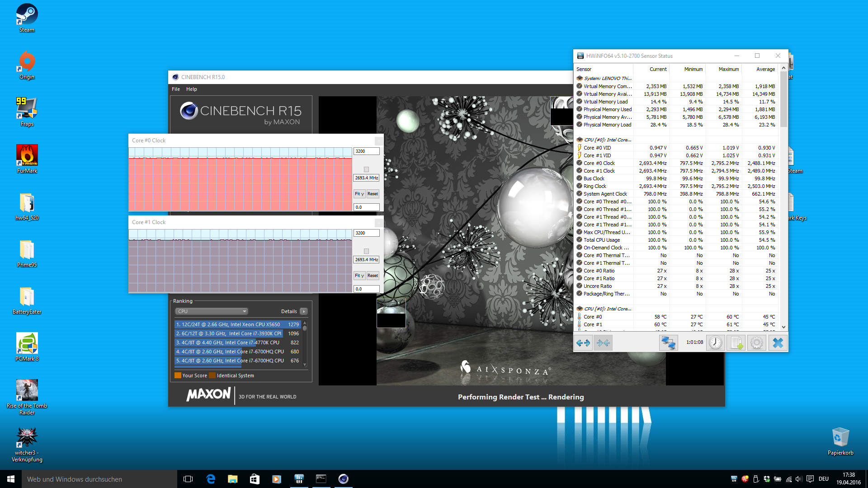Launch Origin from the desktop
Screen dimensions: 868x488
tap(27, 65)
